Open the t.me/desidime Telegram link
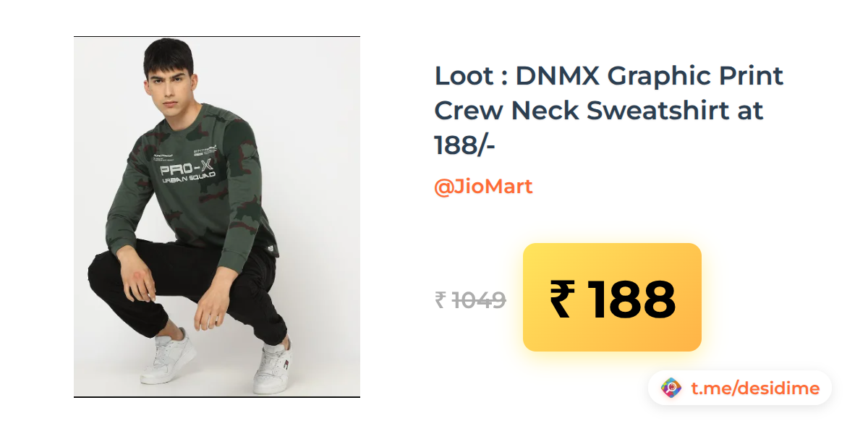 (755, 388)
